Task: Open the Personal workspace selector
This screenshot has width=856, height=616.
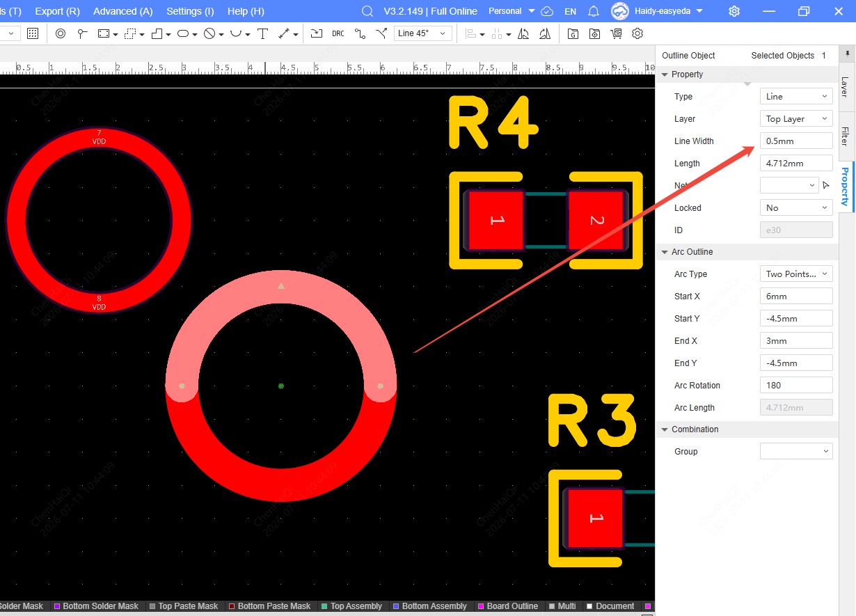Action: click(x=512, y=11)
